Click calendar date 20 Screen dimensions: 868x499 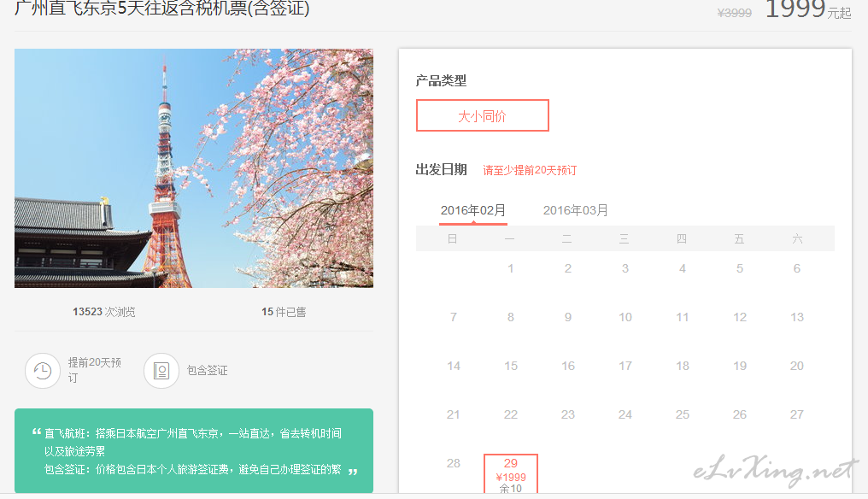point(796,366)
